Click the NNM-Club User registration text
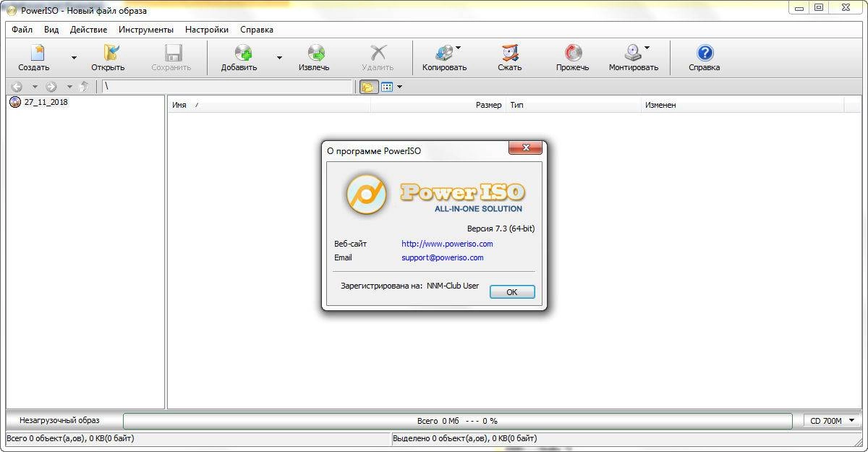The image size is (868, 452). pos(453,286)
